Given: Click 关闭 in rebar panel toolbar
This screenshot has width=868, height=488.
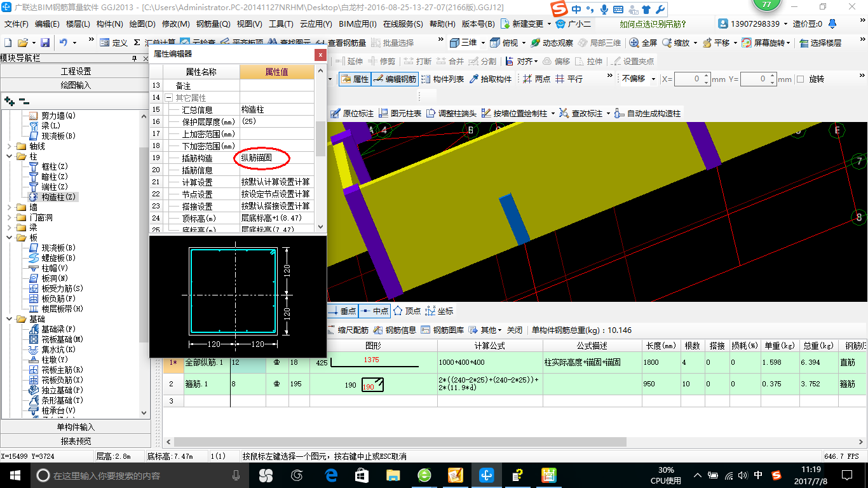Looking at the screenshot, I should (514, 330).
